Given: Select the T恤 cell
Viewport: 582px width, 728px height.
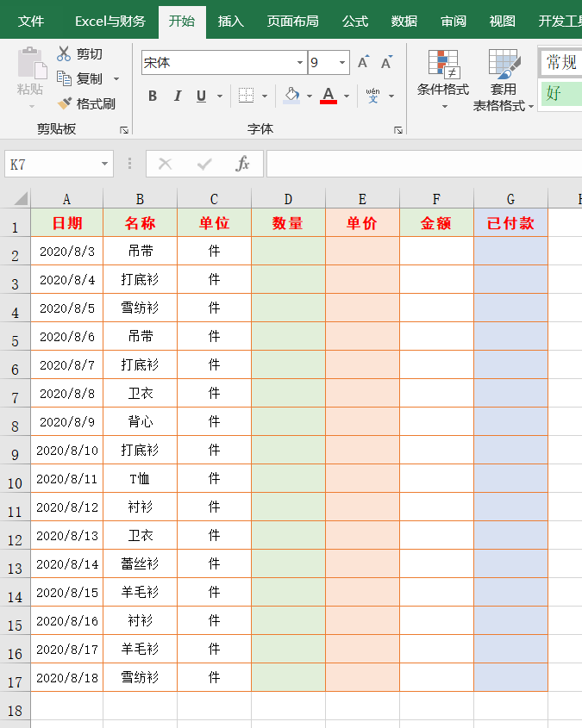Looking at the screenshot, I should (x=140, y=479).
